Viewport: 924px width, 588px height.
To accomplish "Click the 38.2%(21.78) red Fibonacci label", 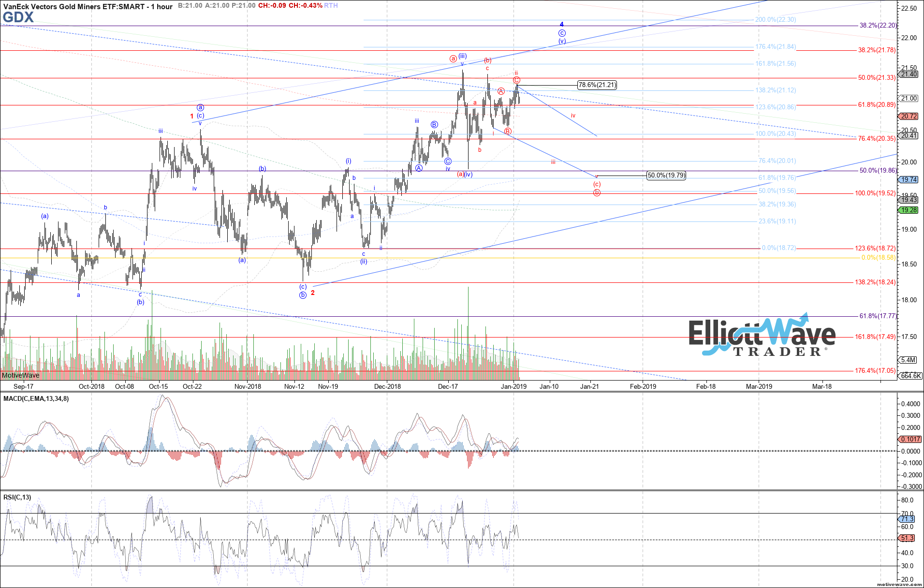I will [877, 50].
